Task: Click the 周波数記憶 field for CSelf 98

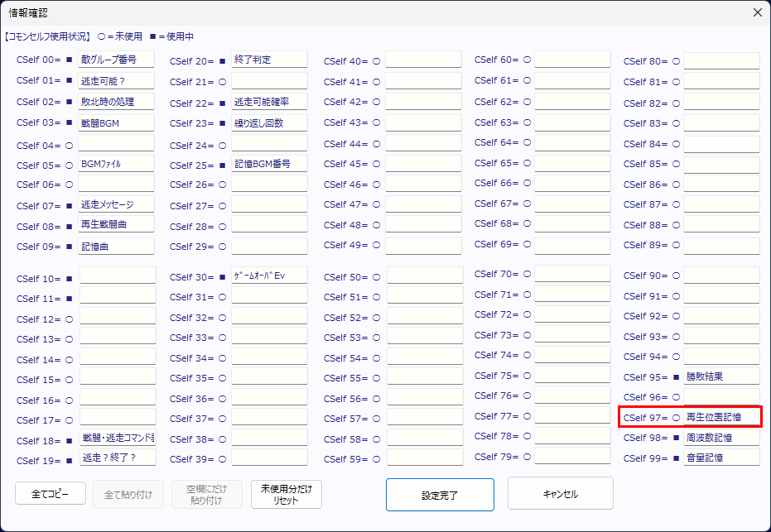Action: [x=721, y=438]
